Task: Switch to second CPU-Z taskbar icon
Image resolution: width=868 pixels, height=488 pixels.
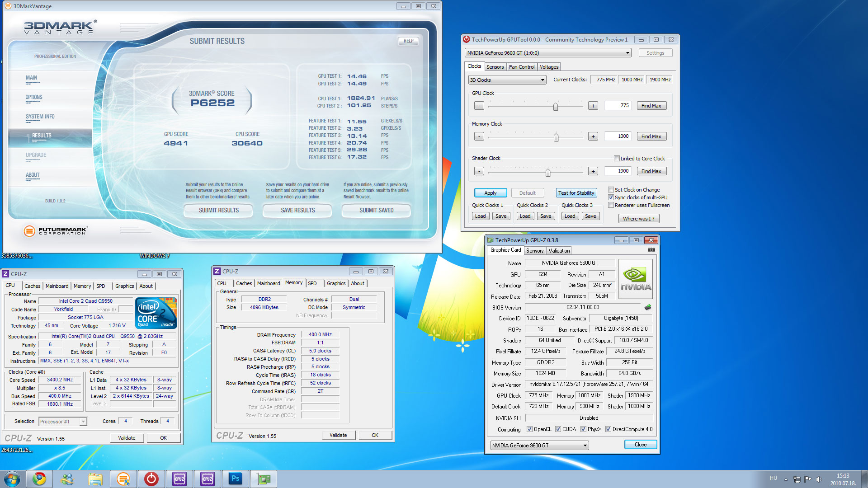Action: pyautogui.click(x=208, y=479)
